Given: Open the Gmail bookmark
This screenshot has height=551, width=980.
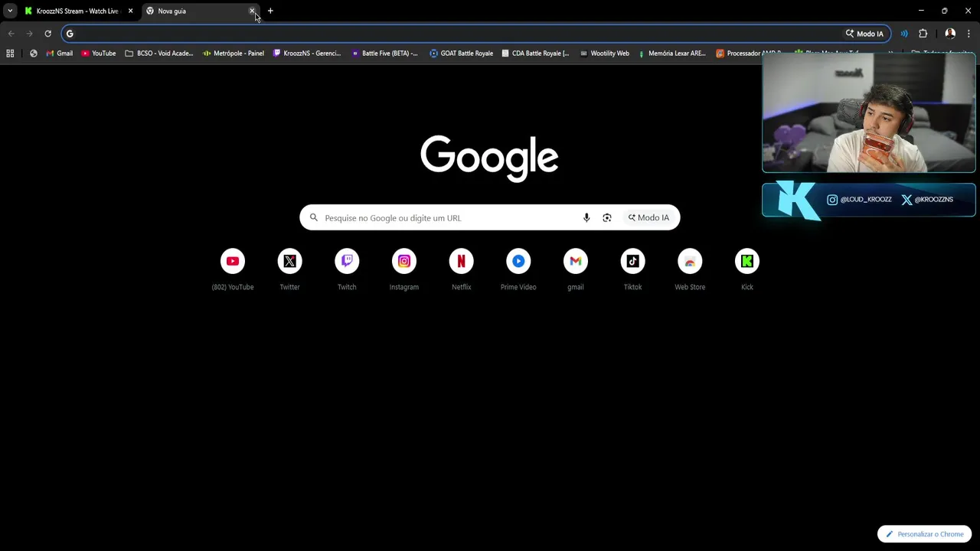Looking at the screenshot, I should [x=60, y=54].
